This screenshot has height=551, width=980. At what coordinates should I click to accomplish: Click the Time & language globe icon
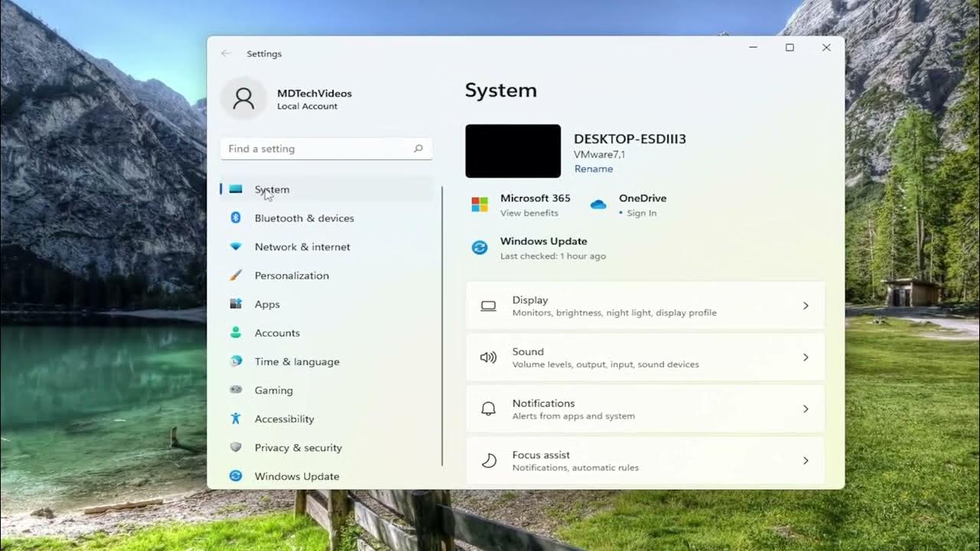click(236, 361)
